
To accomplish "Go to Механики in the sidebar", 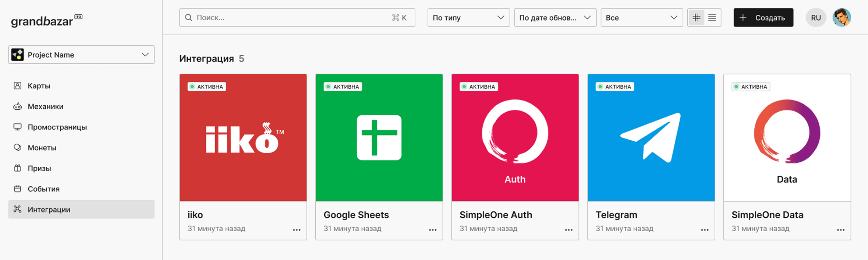I will click(81, 106).
